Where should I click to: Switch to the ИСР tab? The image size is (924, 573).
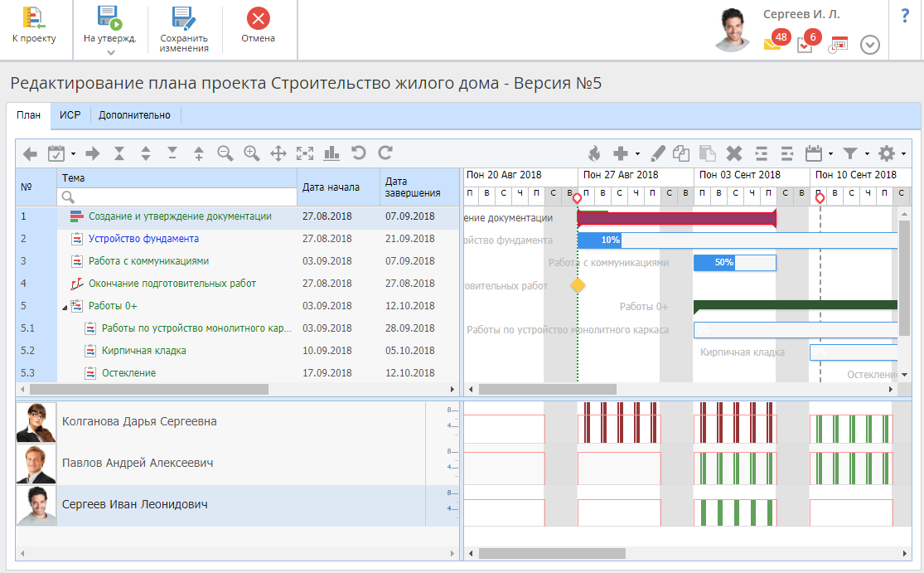coord(70,115)
